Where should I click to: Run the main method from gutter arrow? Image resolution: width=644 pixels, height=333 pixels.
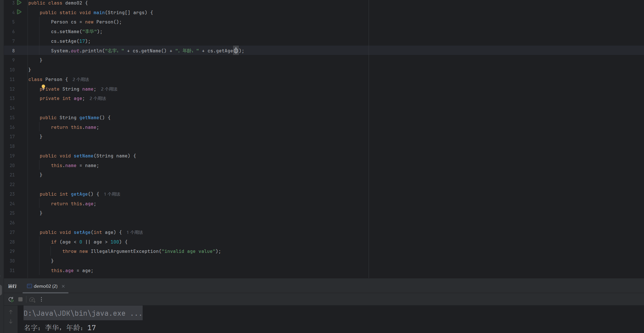[19, 12]
